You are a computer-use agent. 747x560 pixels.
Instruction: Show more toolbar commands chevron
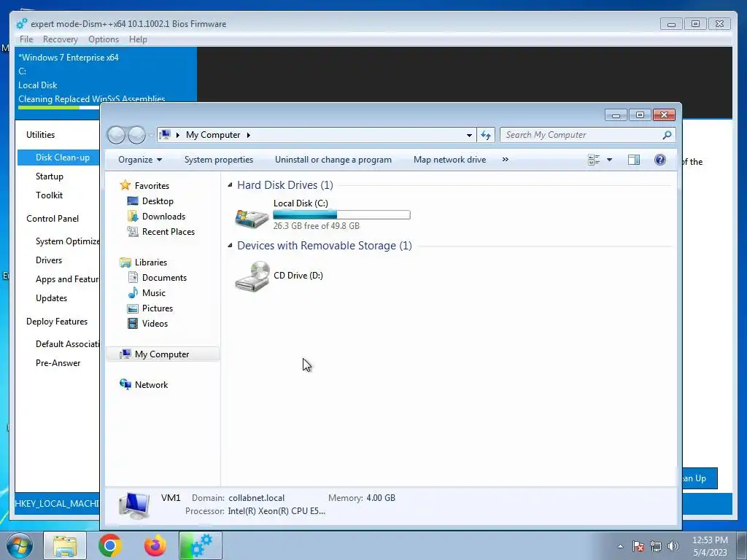coord(506,160)
